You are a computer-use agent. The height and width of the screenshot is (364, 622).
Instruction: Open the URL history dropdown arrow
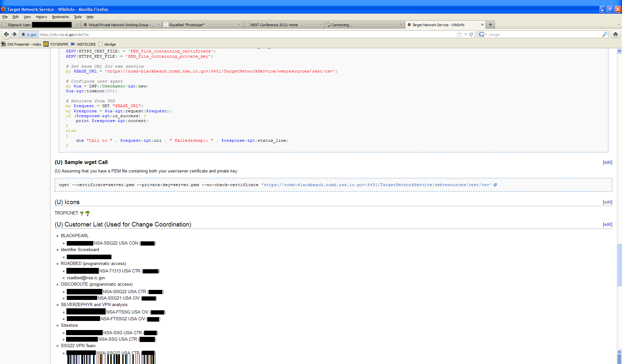coord(466,35)
